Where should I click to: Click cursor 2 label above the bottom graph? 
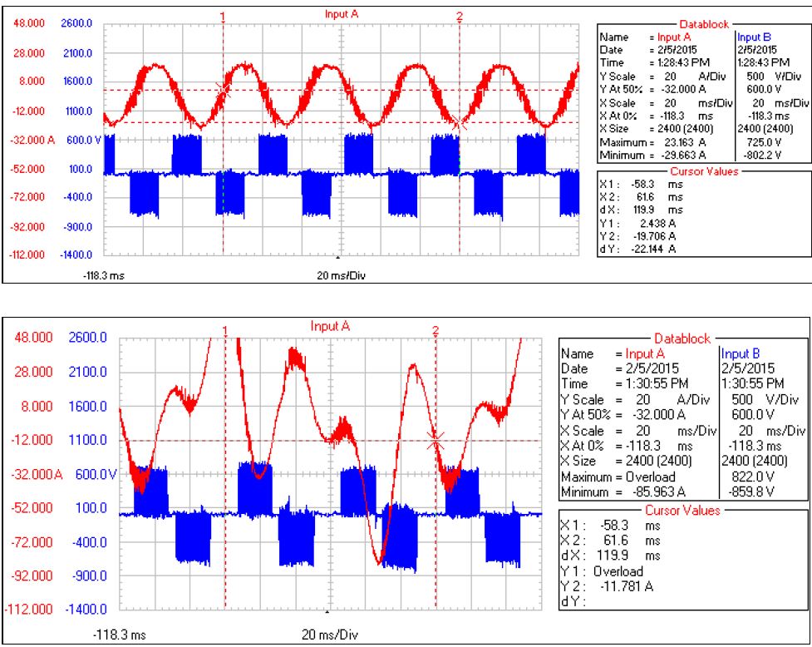tap(436, 330)
